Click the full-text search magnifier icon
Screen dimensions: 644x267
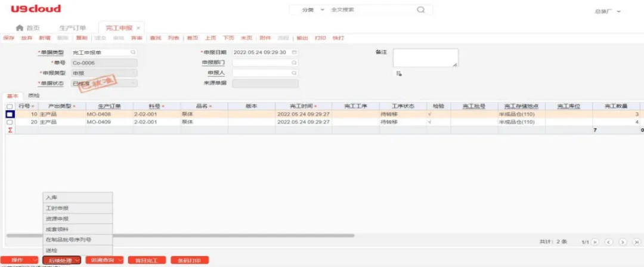coord(421,10)
